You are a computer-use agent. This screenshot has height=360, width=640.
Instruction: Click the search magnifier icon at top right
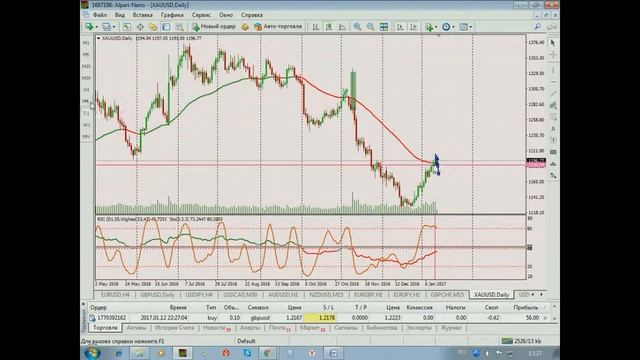coord(538,27)
